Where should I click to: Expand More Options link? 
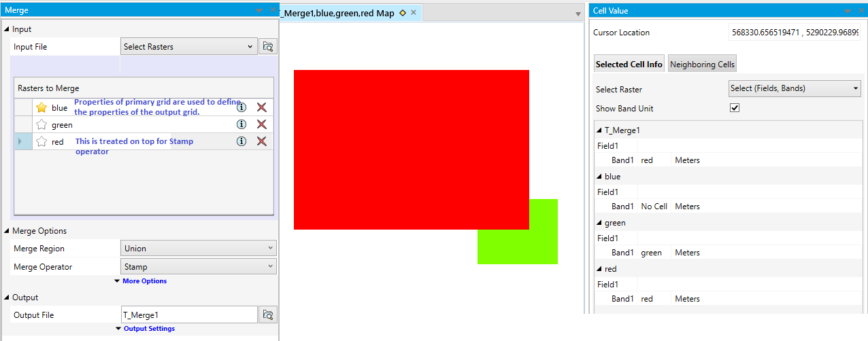(x=144, y=281)
